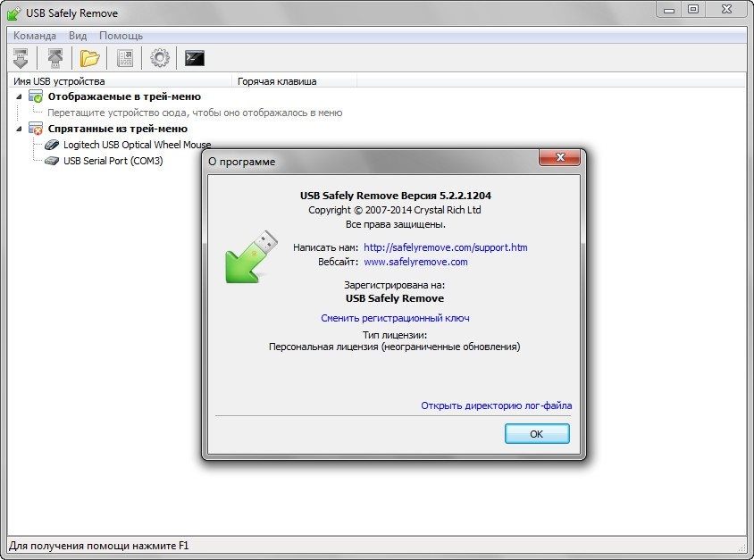Open the yellow folder browse toolbar icon
This screenshot has height=560, width=754.
tap(90, 58)
